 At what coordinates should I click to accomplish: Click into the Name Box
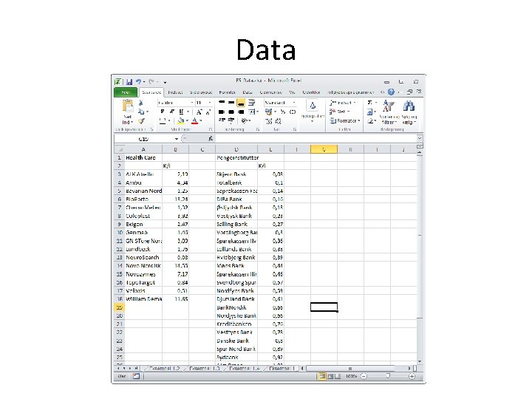point(143,139)
